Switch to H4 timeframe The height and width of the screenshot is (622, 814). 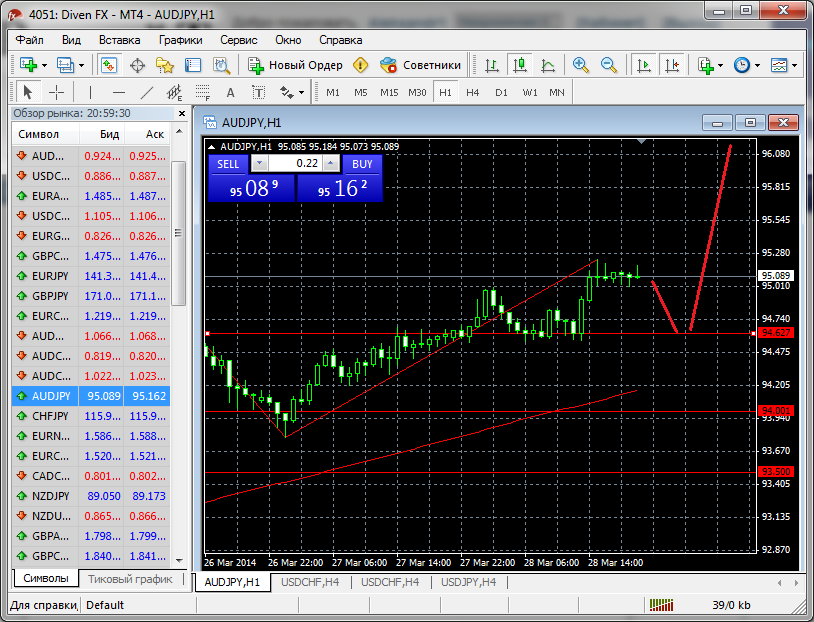click(472, 92)
